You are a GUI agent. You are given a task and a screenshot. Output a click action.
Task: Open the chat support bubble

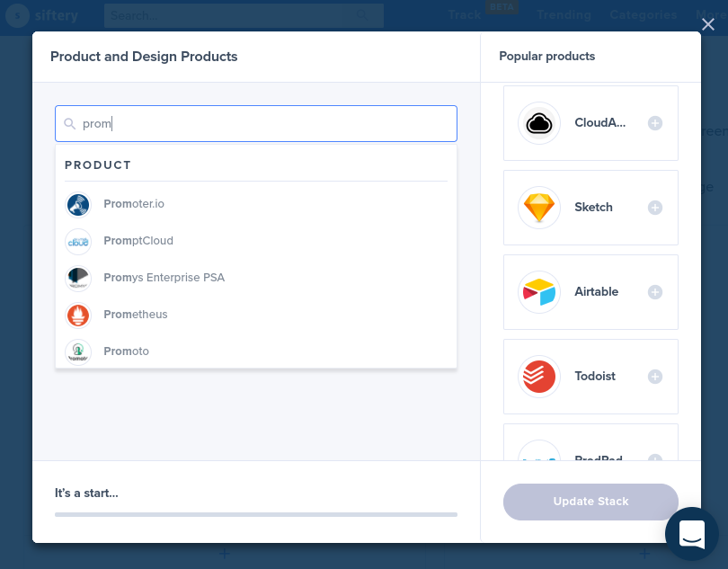coord(691,533)
